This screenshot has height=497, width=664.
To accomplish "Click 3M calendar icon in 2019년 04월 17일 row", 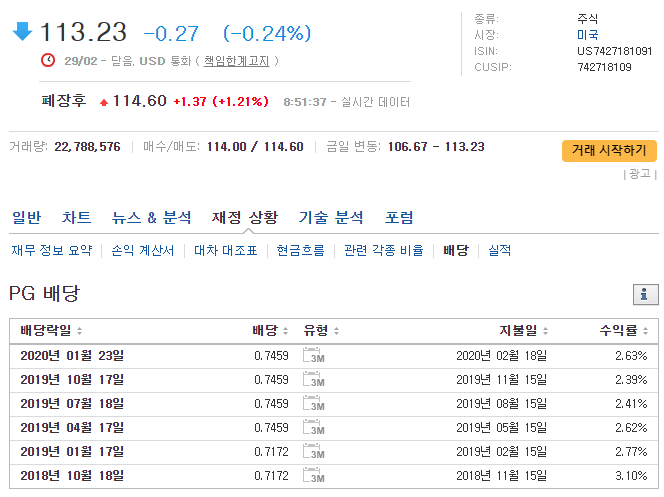I will pos(313,428).
